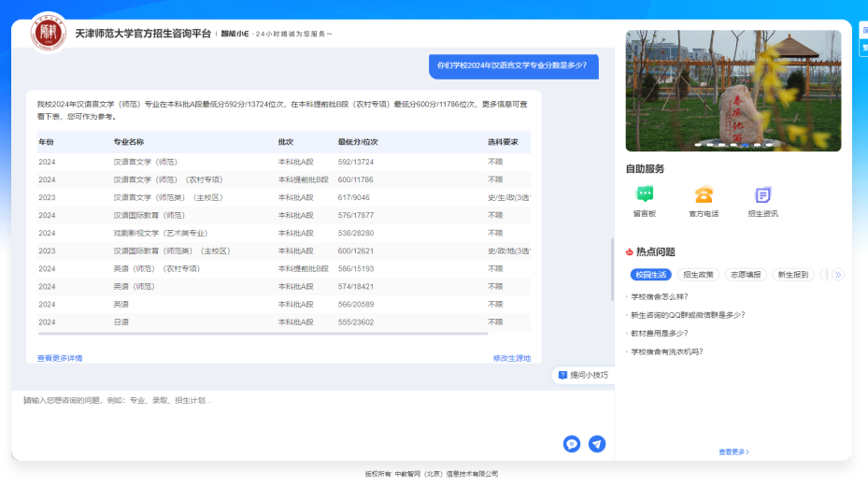Click the university logo emblem

[49, 34]
